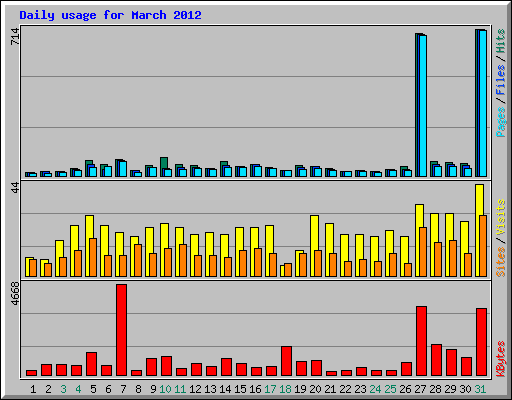Click the 714 axis value

(x=15, y=37)
